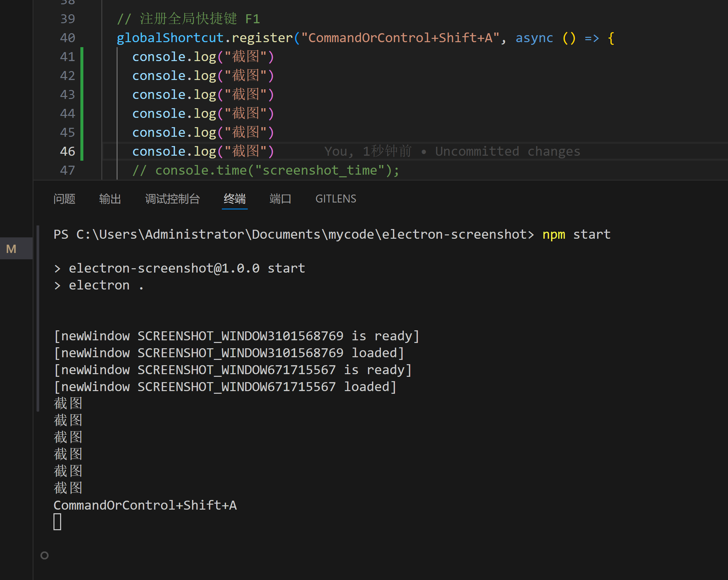Click the register method name
Screen dimensions: 728x580
coord(262,38)
